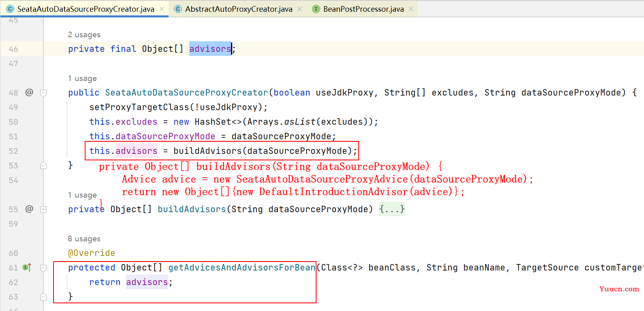Viewport: 644px width, 311px height.
Task: Click buildAdvisors call on line 52
Action: [x=208, y=151]
